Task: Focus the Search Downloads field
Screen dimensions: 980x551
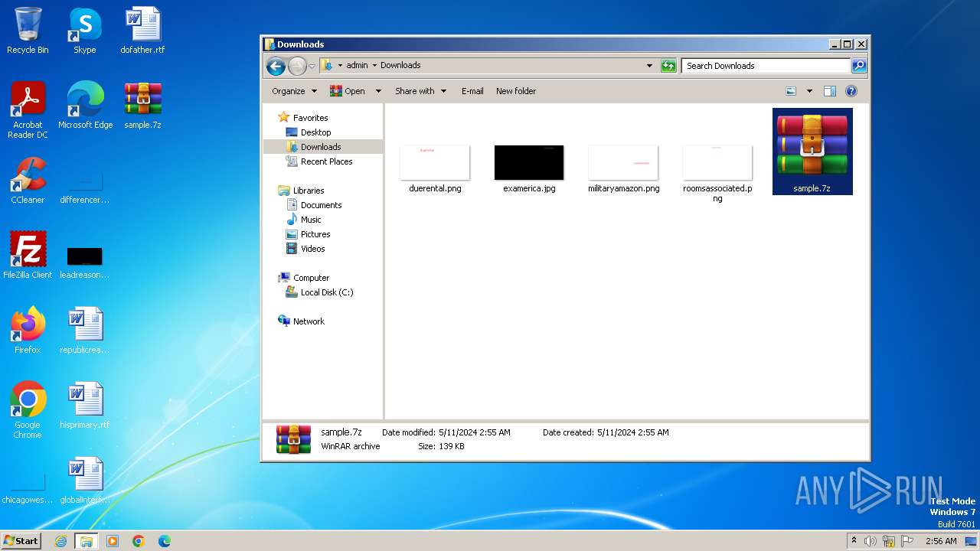Action: (766, 66)
